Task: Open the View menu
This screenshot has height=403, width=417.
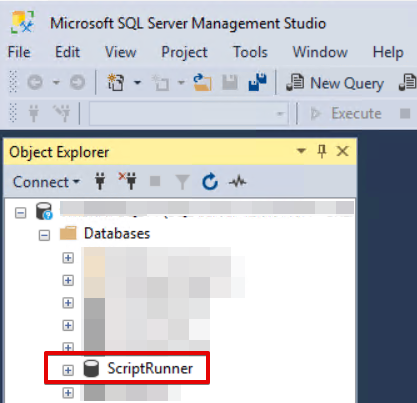Action: pos(121,52)
